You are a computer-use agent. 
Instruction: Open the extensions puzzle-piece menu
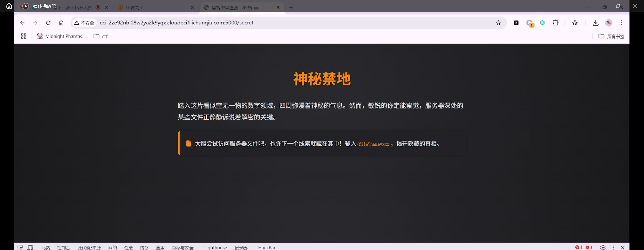coord(555,23)
